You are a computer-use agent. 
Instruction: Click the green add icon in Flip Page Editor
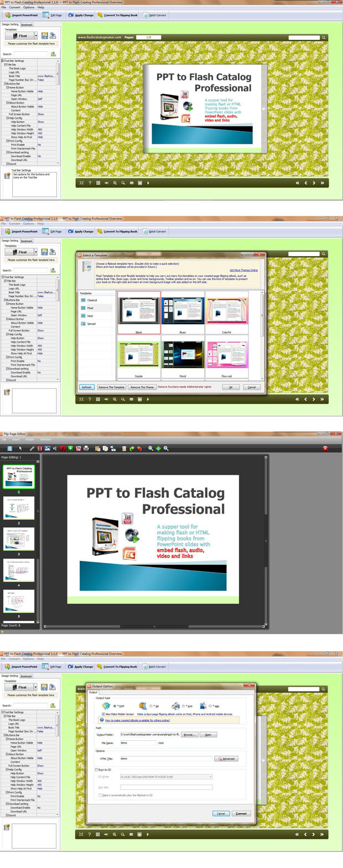pyautogui.click(x=70, y=448)
